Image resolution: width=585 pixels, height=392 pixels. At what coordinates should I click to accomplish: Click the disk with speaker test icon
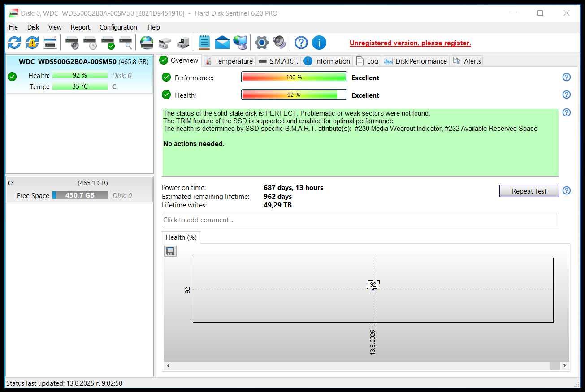(x=72, y=43)
